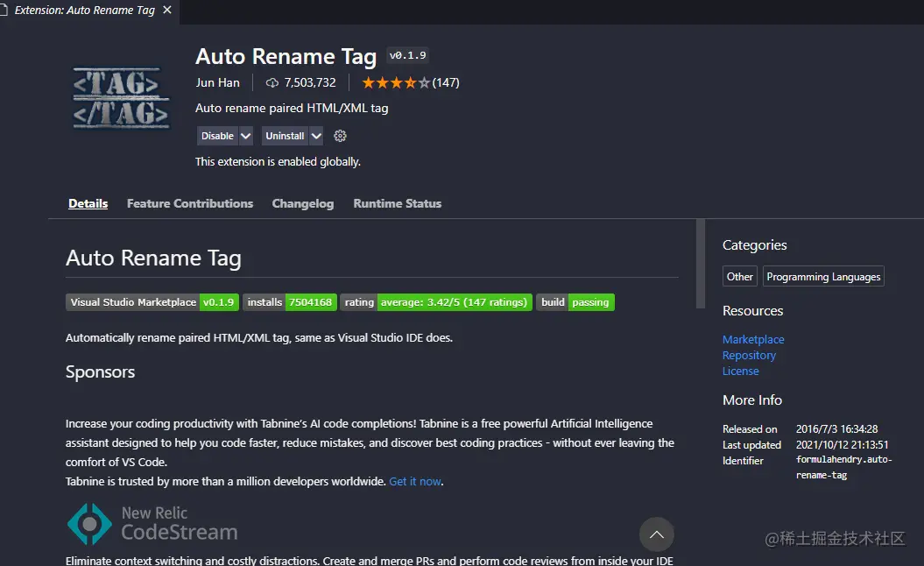Viewport: 924px width, 566px height.
Task: Click the Resources heading
Action: click(x=752, y=311)
